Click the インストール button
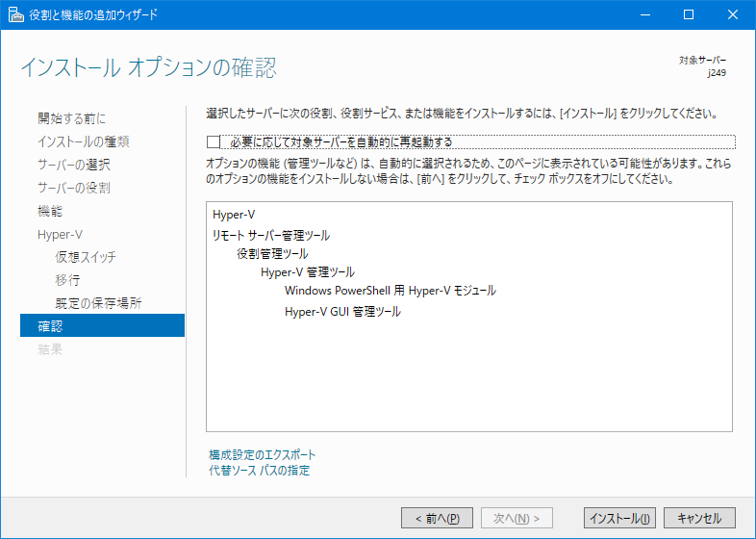 (619, 518)
